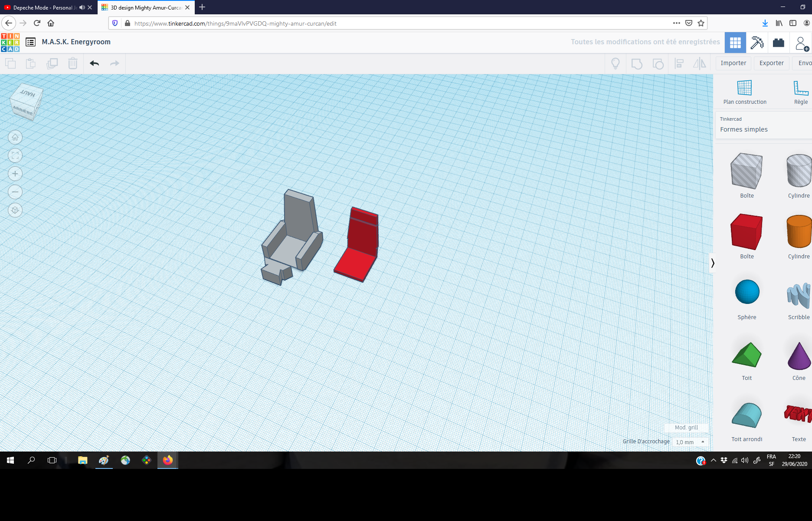The width and height of the screenshot is (812, 521).
Task: Click the Group shapes icon
Action: [637, 64]
